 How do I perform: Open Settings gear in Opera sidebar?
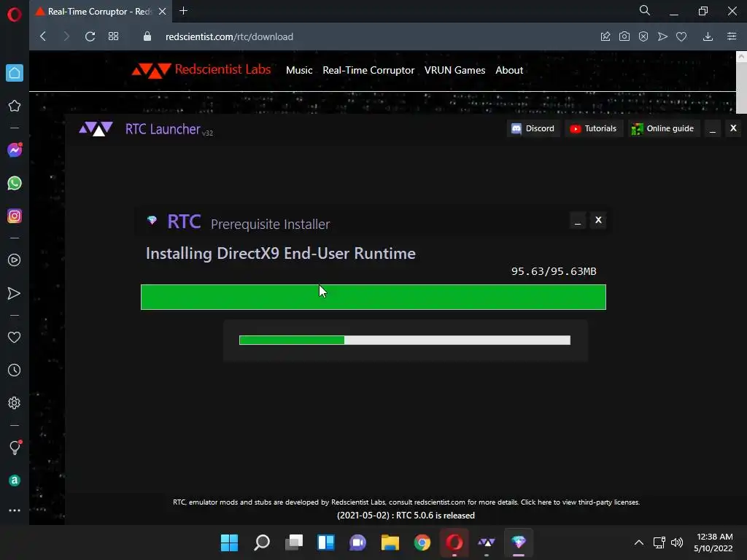tap(15, 402)
